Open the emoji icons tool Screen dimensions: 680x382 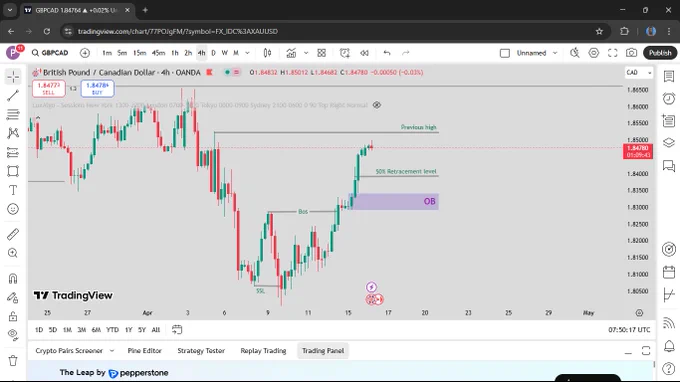click(13, 209)
